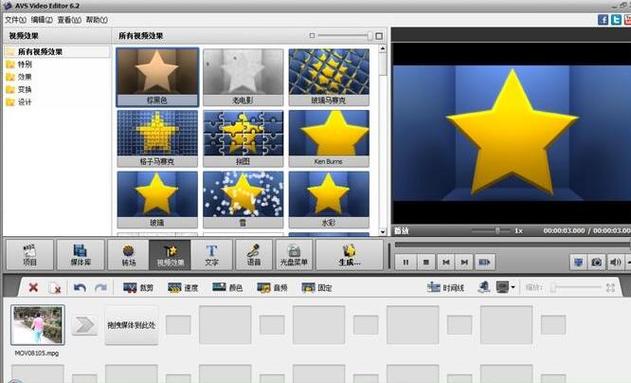Click effects list scrollbar up arrow
631x383 pixels.
[x=382, y=48]
